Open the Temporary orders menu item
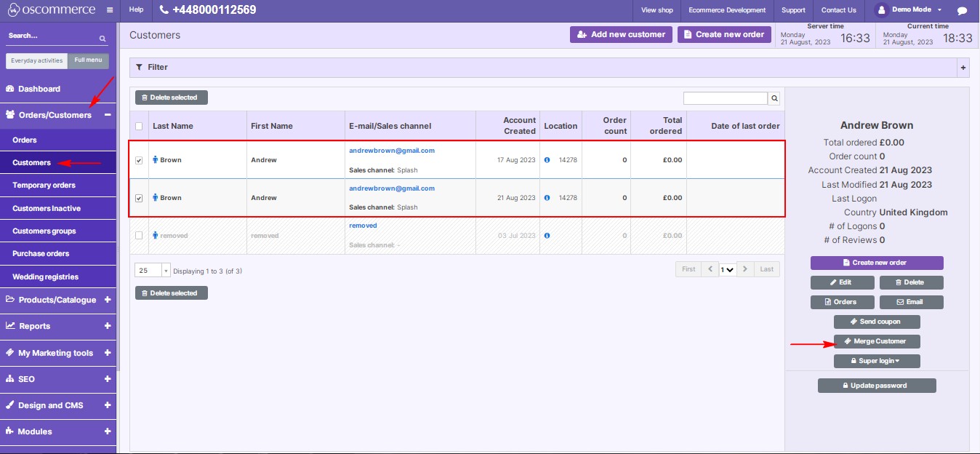The image size is (980, 454). [x=44, y=185]
